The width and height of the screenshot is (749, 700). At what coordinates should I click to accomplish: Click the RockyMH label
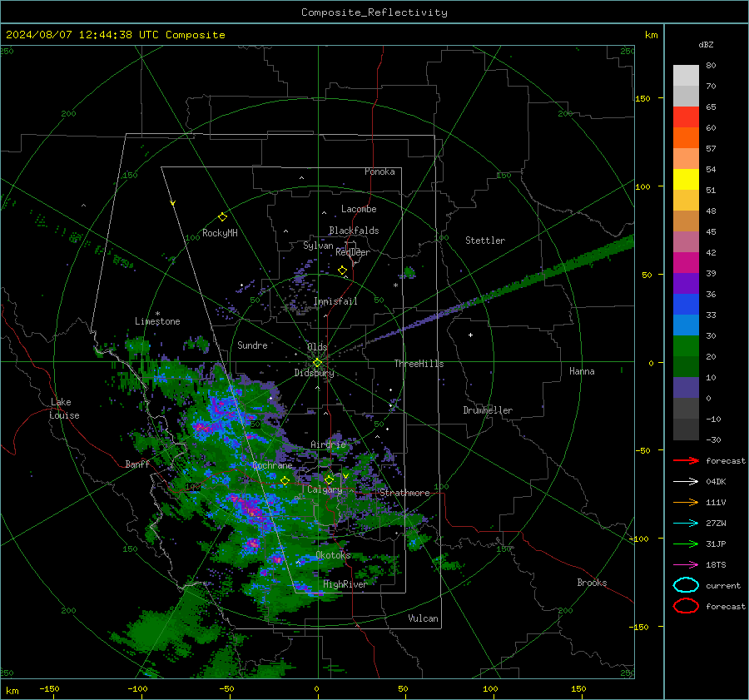(220, 233)
